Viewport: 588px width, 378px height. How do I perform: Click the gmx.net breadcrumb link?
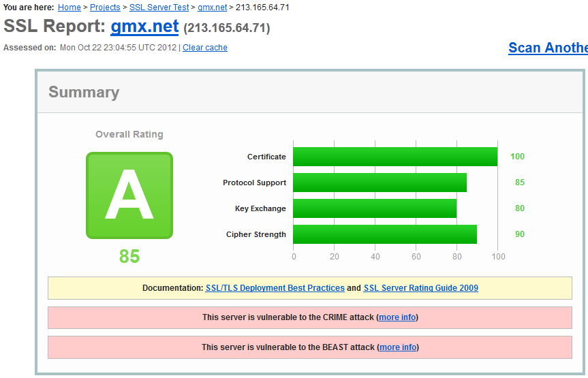[x=212, y=7]
